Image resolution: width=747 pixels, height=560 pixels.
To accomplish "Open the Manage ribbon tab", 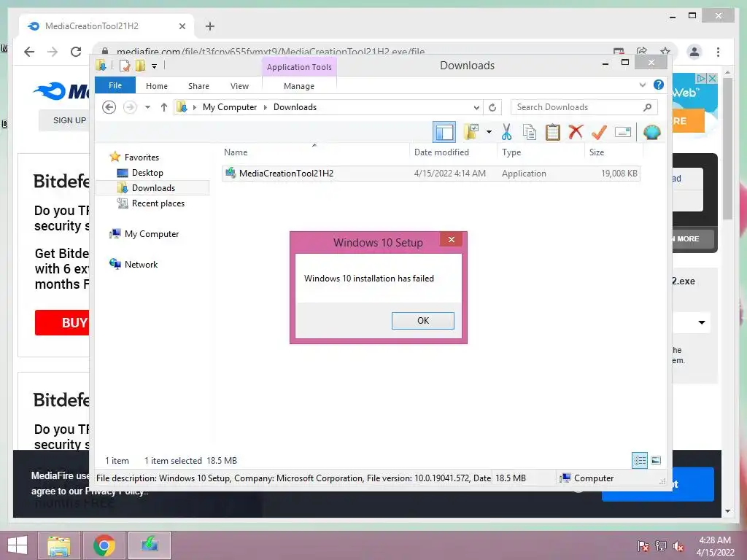I will [x=299, y=86].
